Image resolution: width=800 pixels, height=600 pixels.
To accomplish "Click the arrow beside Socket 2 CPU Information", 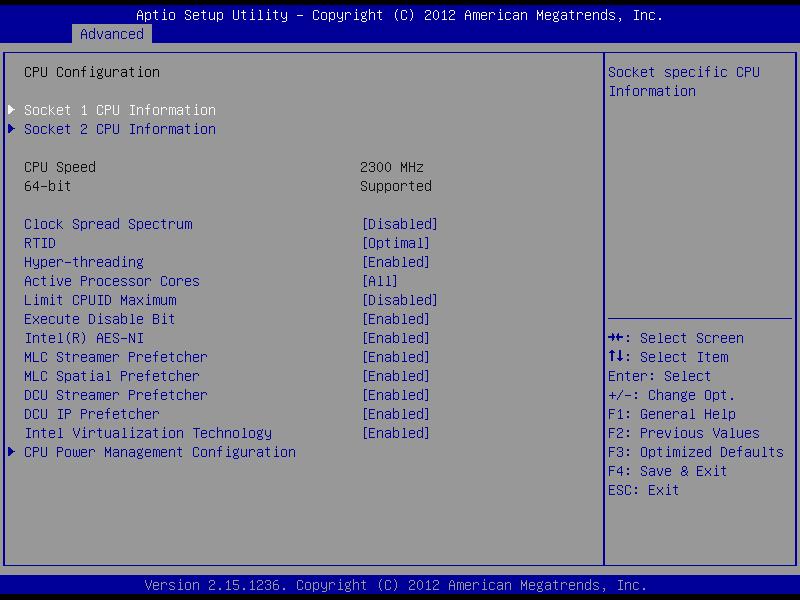I will pyautogui.click(x=12, y=129).
